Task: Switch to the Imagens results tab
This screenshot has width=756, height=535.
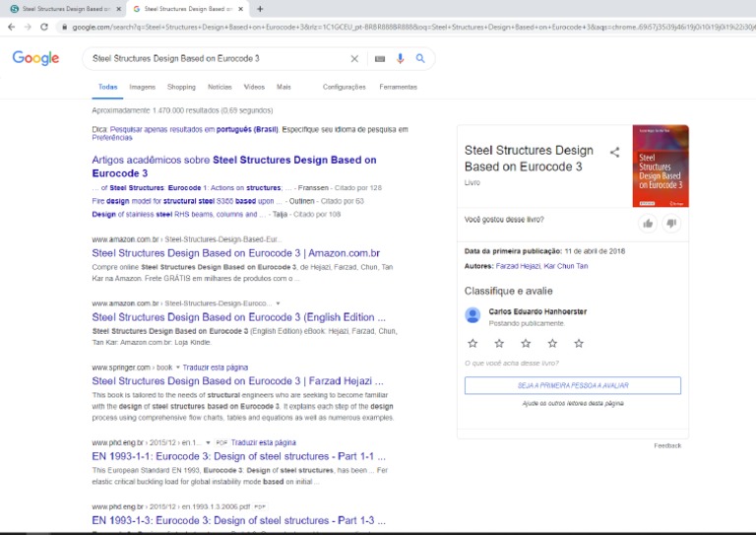Action: 142,87
